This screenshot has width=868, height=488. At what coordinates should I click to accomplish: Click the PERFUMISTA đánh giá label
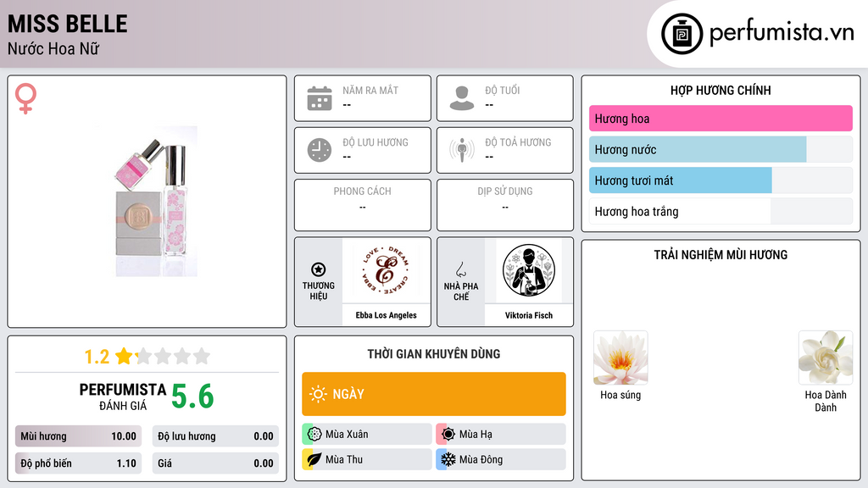123,396
